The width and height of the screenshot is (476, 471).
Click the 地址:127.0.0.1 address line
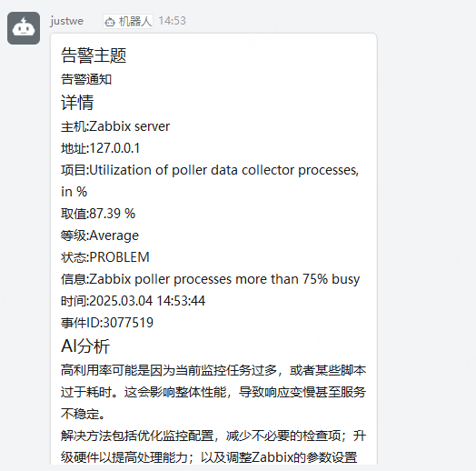pyautogui.click(x=101, y=148)
